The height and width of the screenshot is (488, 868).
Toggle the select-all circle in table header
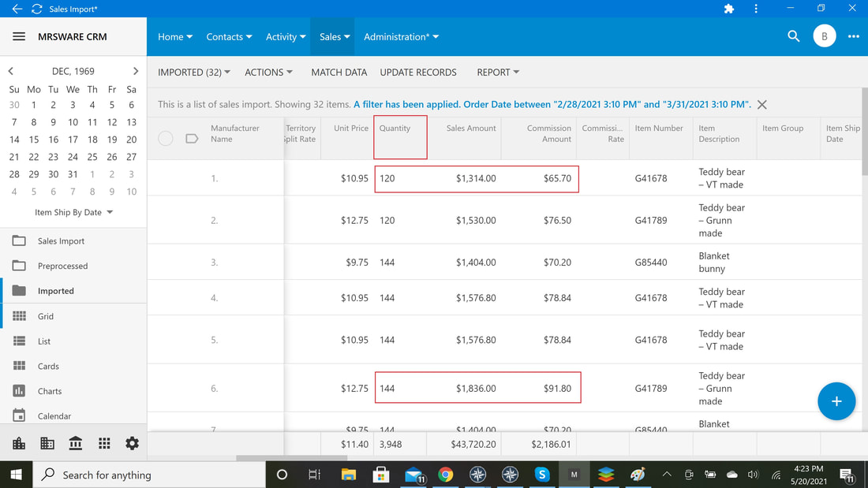click(166, 138)
